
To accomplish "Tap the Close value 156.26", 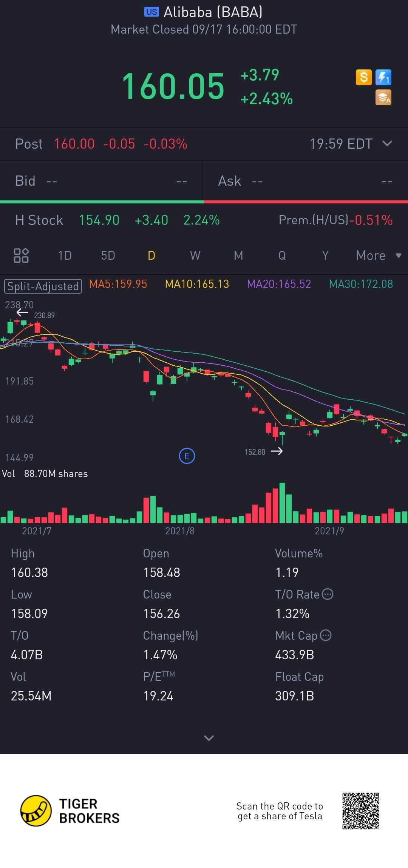I will click(x=162, y=614).
